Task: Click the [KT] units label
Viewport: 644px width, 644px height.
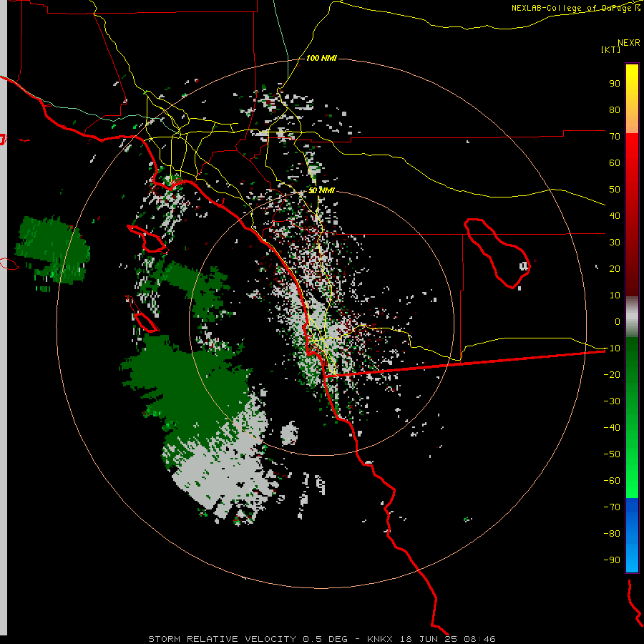Action: (x=611, y=49)
